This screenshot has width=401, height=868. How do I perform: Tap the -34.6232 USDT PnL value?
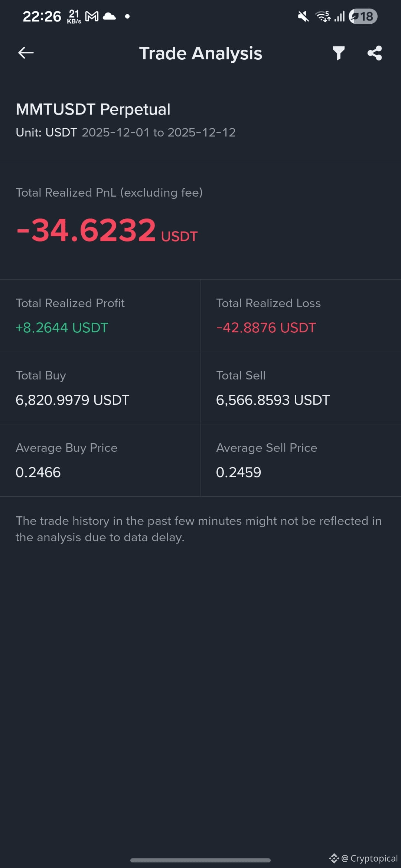click(107, 230)
